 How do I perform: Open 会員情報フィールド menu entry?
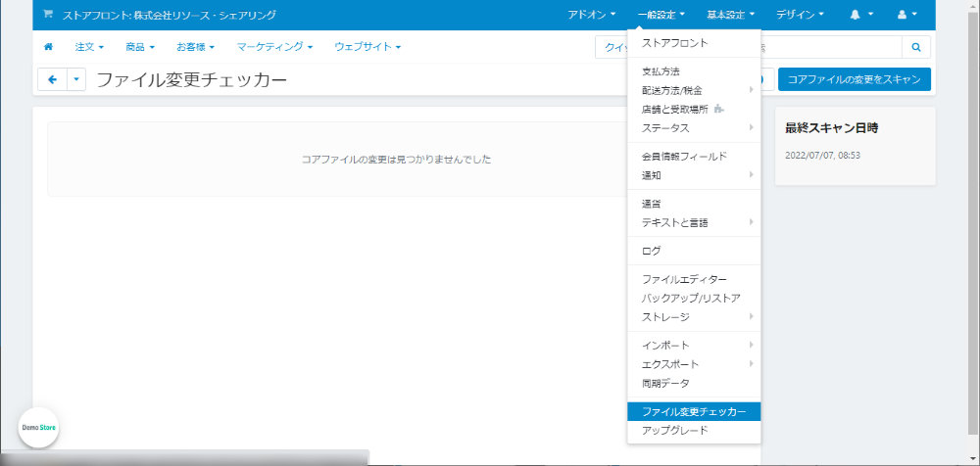point(694,157)
